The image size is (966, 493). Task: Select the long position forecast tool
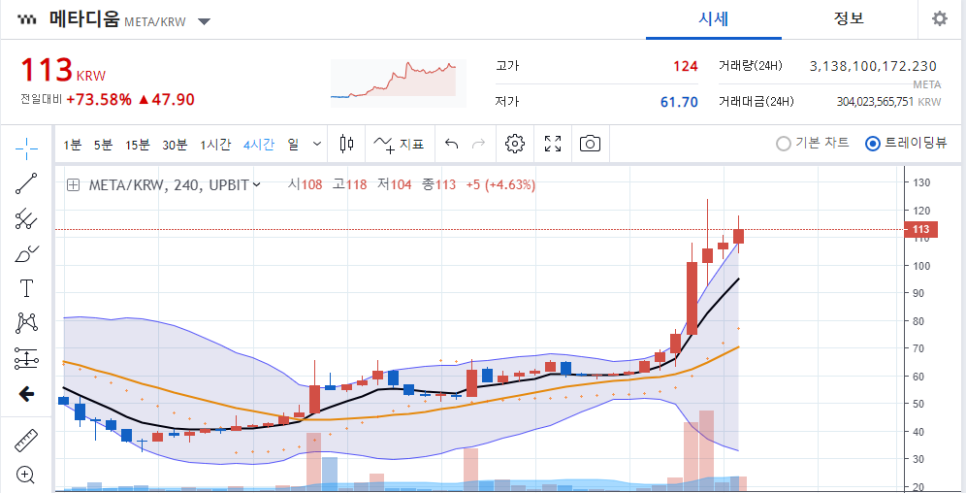coord(26,358)
